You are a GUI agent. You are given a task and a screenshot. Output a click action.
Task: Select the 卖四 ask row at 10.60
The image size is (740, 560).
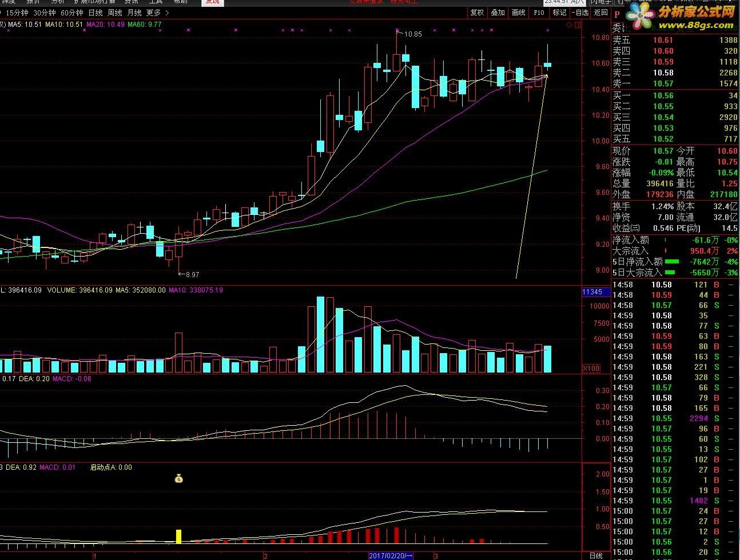(675, 51)
